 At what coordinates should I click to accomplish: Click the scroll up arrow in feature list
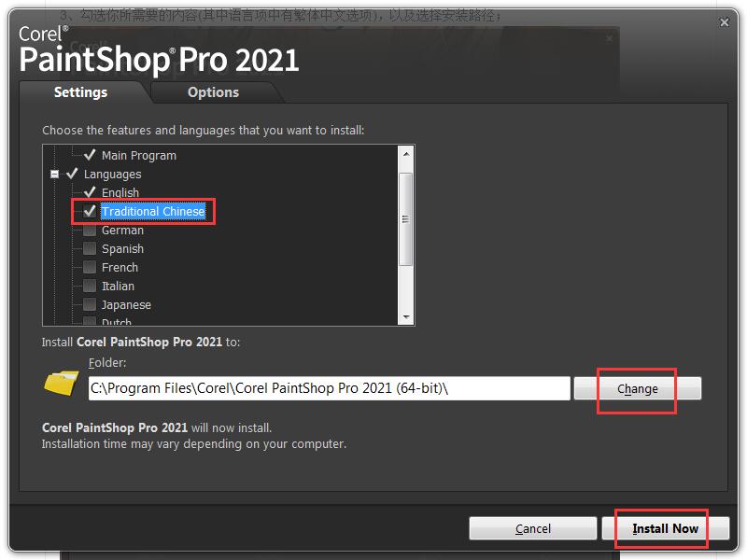tap(406, 154)
